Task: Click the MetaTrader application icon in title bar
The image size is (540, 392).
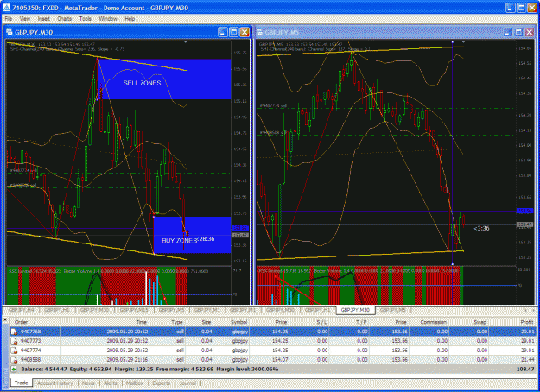Action: pos(6,8)
